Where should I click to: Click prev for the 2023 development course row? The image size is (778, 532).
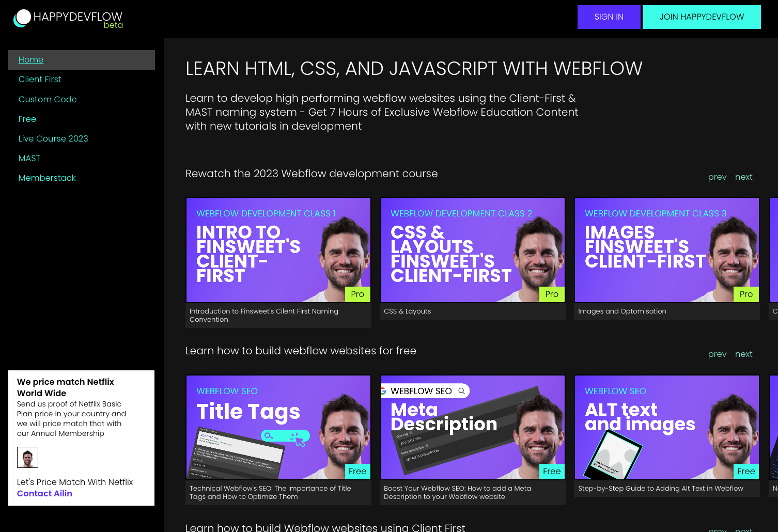point(717,177)
